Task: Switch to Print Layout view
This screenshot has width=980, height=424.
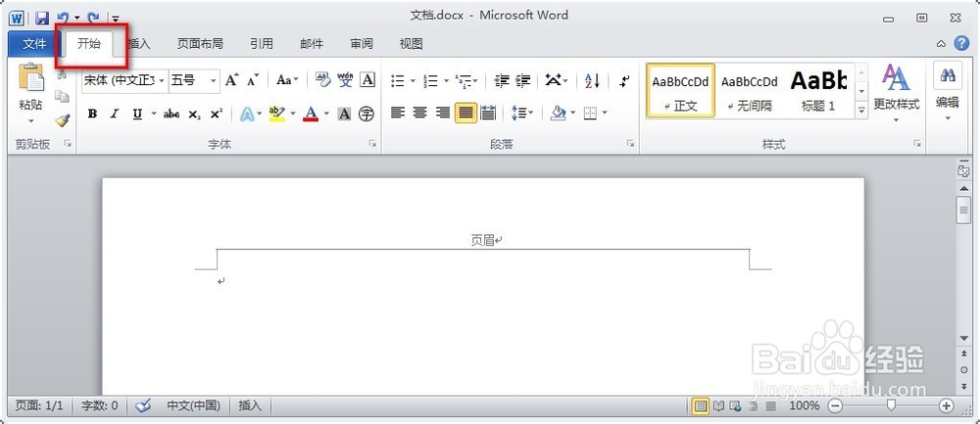Action: point(701,406)
